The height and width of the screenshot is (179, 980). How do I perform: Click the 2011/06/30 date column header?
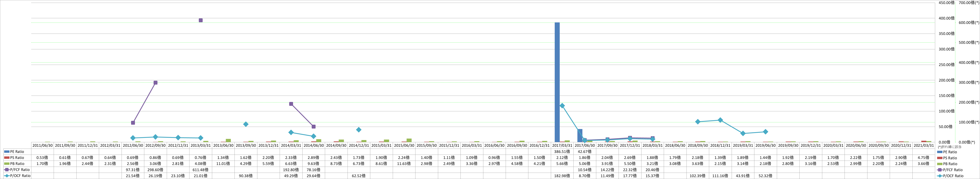(42, 145)
